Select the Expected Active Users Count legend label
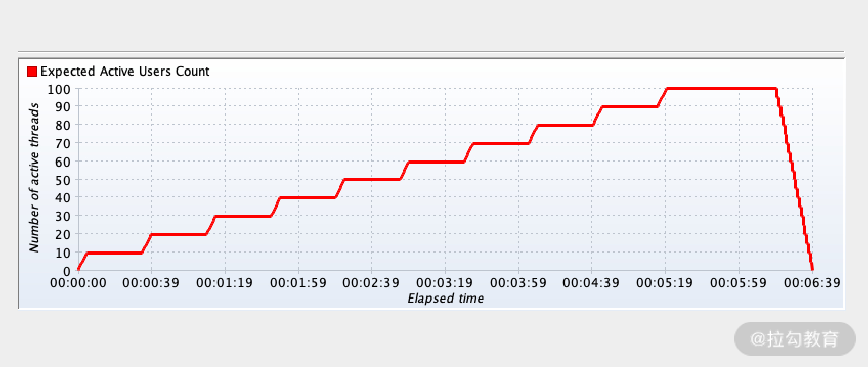868x367 pixels. coord(125,72)
